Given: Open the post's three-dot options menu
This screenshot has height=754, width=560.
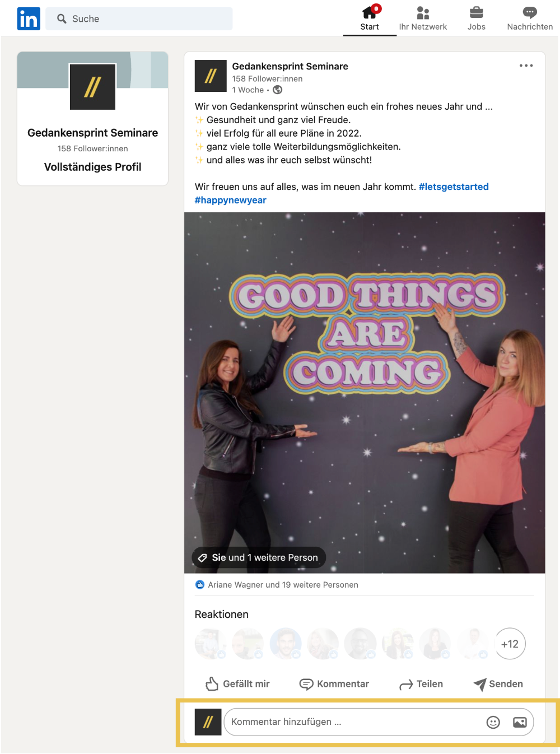Looking at the screenshot, I should click(x=526, y=66).
